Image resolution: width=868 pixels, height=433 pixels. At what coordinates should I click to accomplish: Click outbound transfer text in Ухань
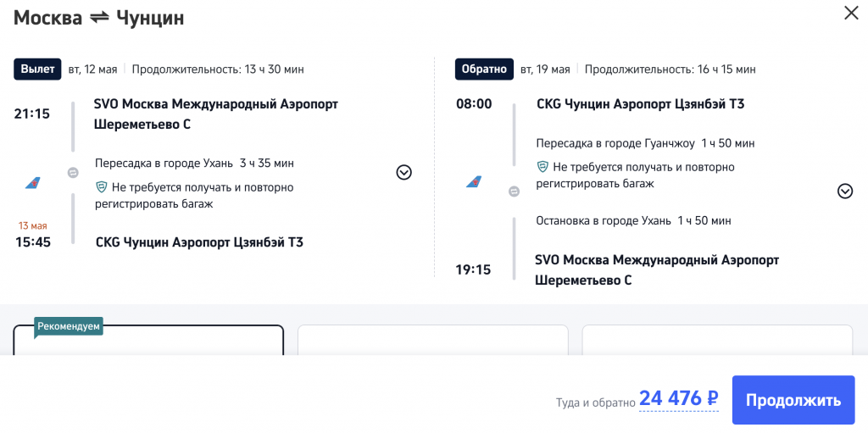pos(194,163)
